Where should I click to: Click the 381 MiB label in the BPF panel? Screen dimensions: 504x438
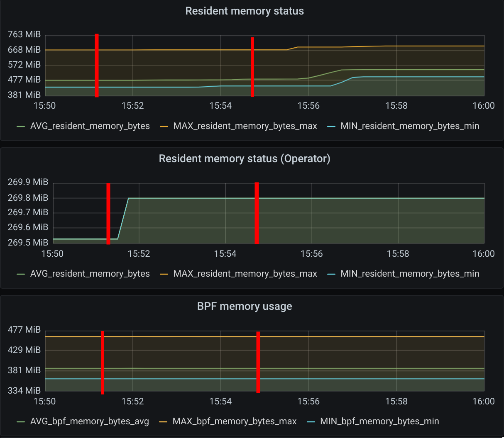(24, 370)
